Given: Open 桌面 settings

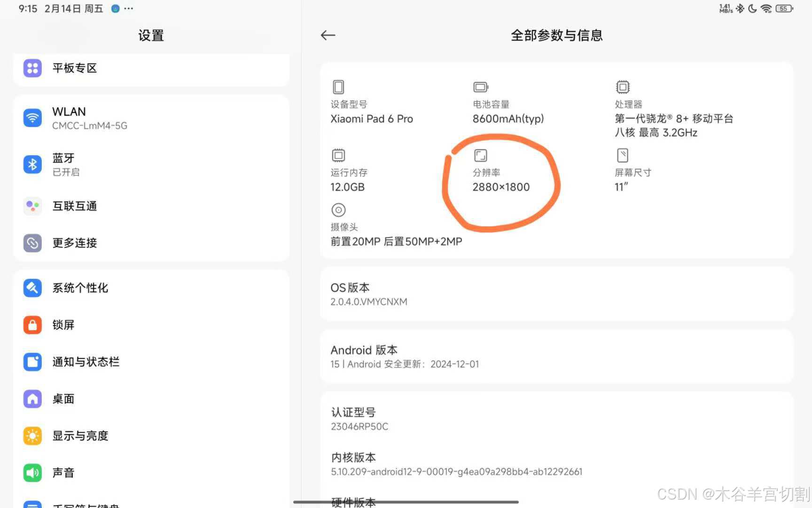Looking at the screenshot, I should click(x=151, y=399).
